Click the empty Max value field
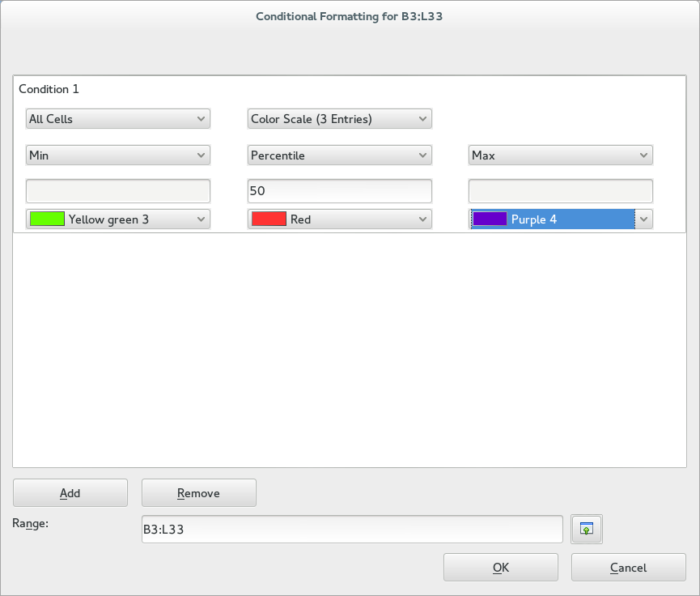The height and width of the screenshot is (596, 700). coord(560,191)
